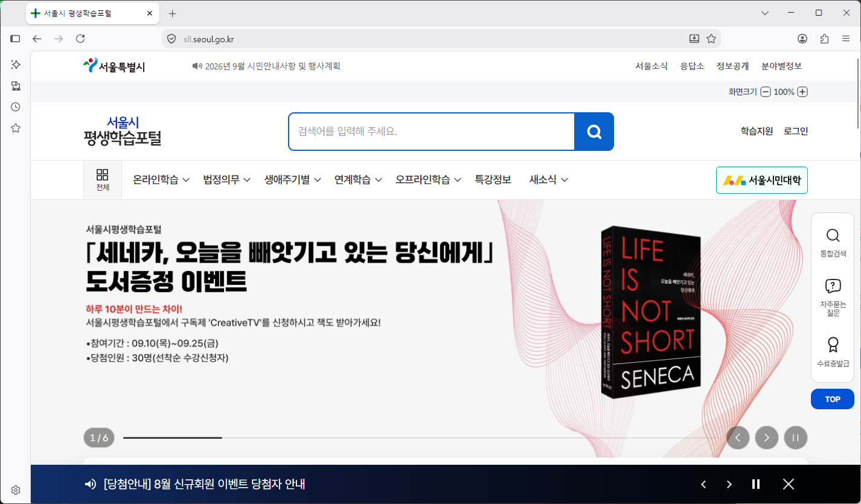The height and width of the screenshot is (504, 861).
Task: Open a new browser tab
Action: 173,13
